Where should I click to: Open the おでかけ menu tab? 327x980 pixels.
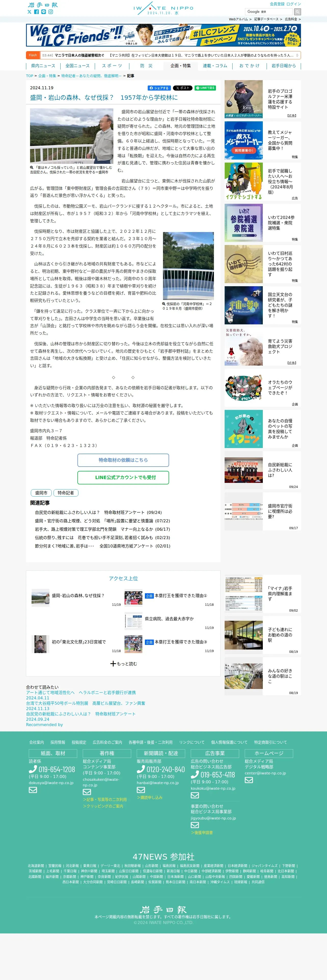[x=249, y=66]
